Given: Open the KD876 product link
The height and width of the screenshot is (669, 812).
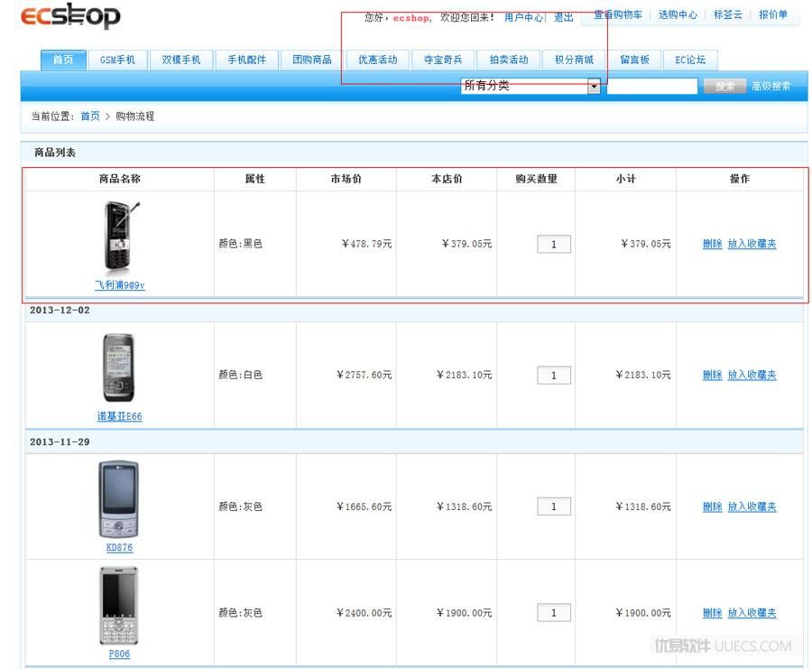Looking at the screenshot, I should point(120,548).
